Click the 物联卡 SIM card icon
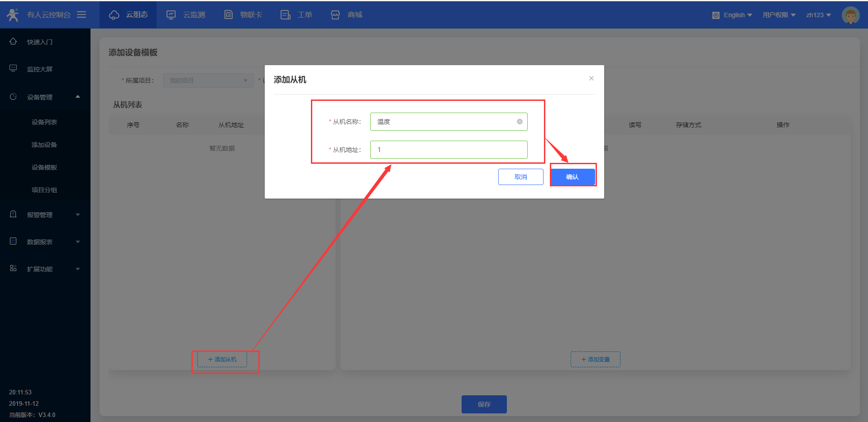Screen dimensions: 868x422 click(x=229, y=15)
